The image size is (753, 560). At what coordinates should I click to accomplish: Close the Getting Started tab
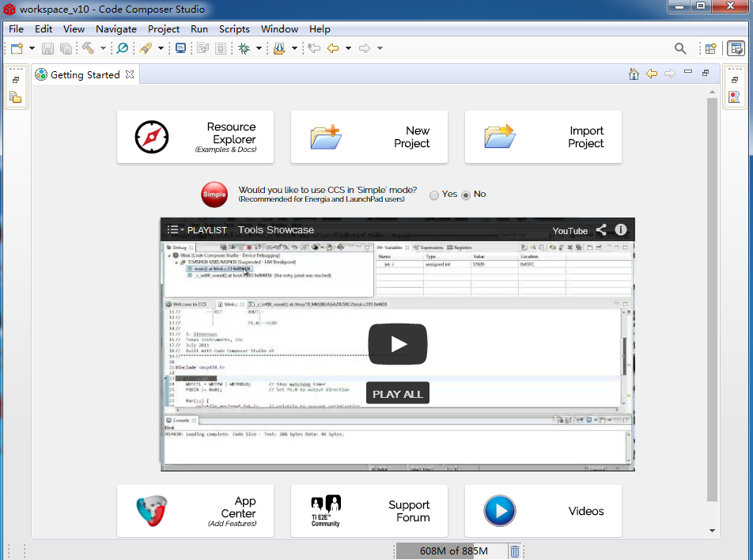[x=130, y=74]
